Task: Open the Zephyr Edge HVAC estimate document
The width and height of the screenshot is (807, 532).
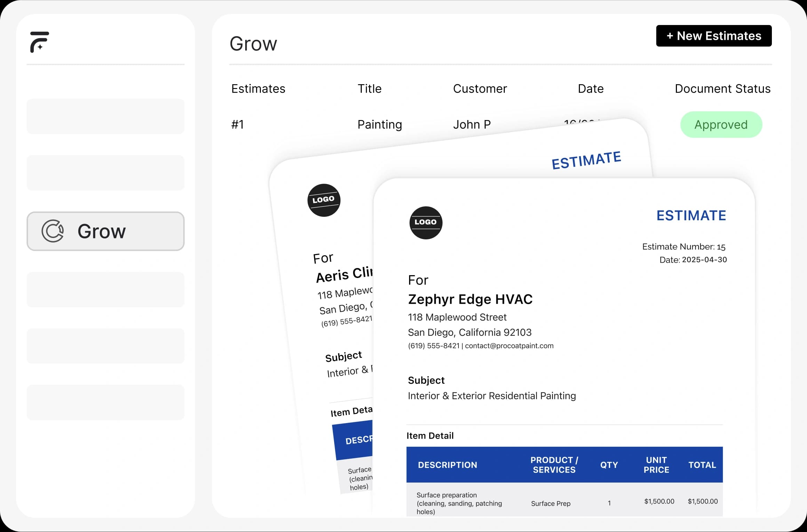Action: point(470,299)
